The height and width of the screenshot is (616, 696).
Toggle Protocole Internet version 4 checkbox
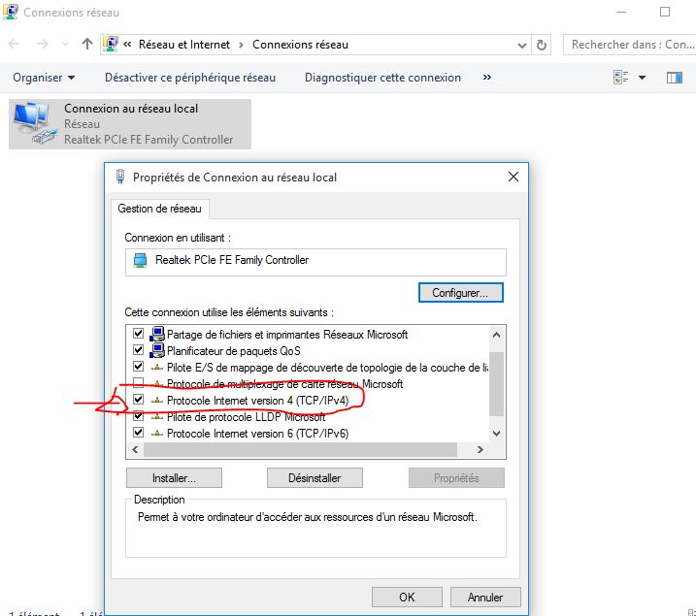pyautogui.click(x=138, y=400)
